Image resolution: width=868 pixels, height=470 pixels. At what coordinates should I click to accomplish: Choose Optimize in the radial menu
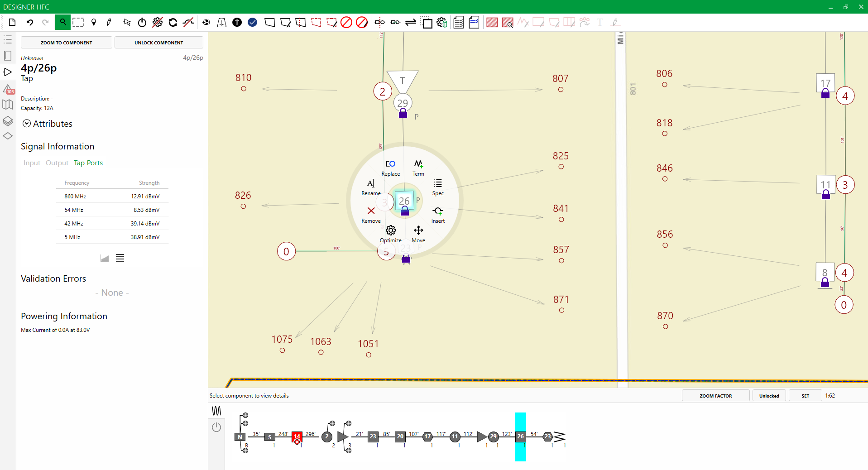[x=390, y=234]
